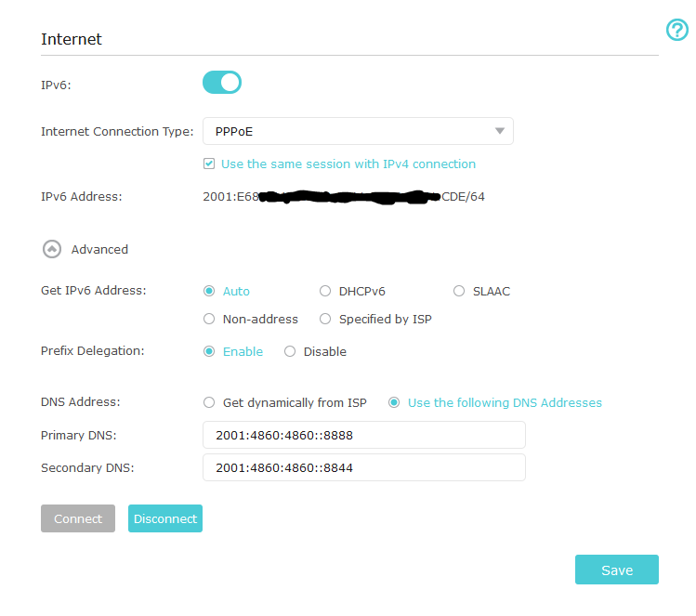Select Specified by ISP option

pyautogui.click(x=325, y=319)
